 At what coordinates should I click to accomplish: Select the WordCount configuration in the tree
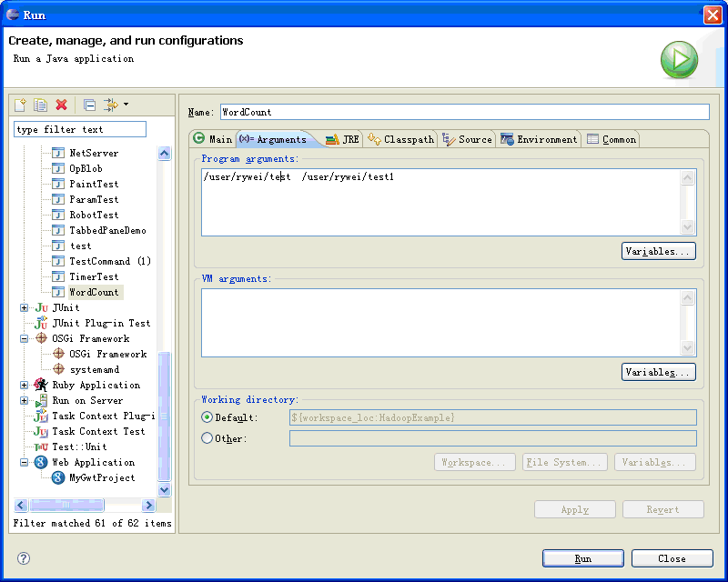click(x=95, y=292)
